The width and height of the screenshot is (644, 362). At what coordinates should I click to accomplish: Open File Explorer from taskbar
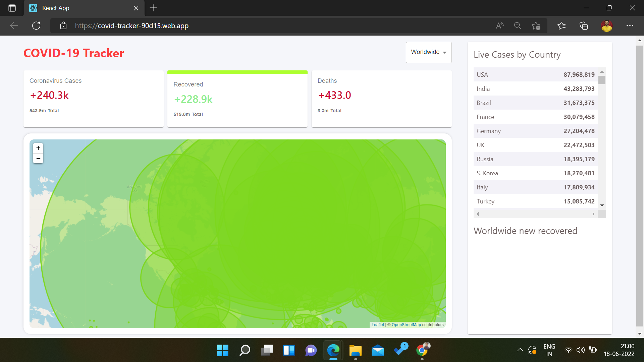[x=356, y=350]
